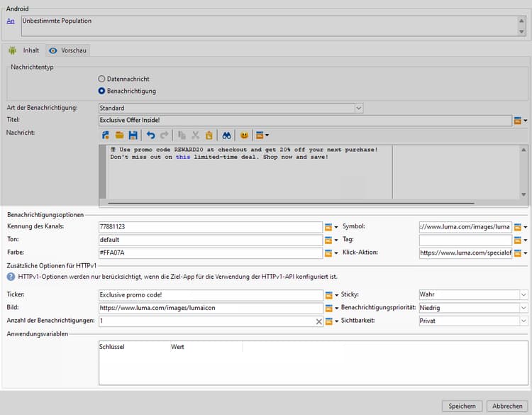Clear Anzahl der Benachrichtigungen with X
532x415 pixels.
coord(318,321)
